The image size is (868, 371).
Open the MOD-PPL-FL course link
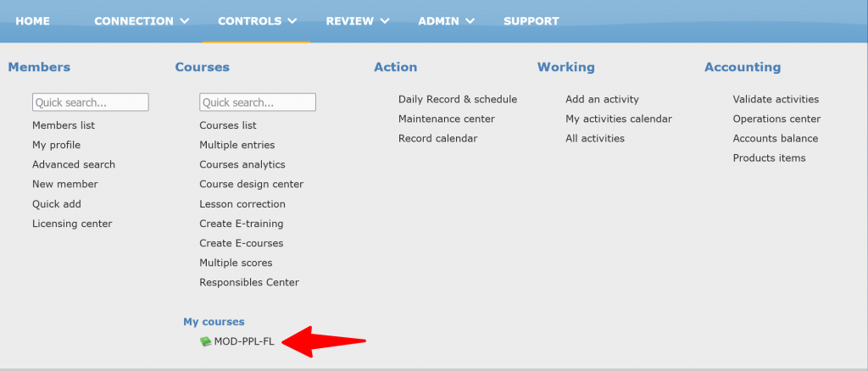[244, 342]
